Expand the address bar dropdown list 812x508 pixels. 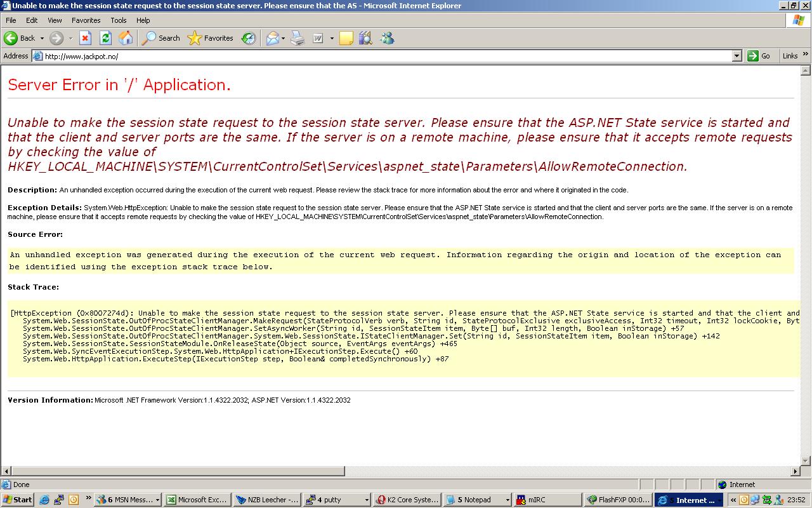[737, 56]
